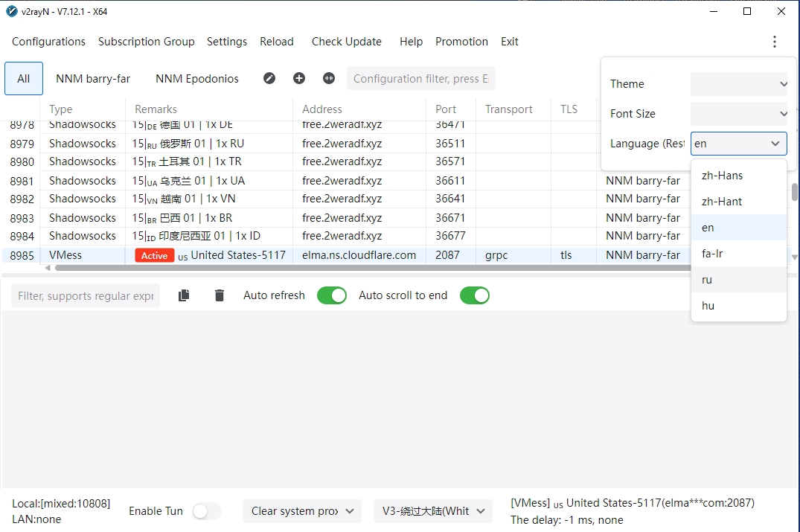Select the active VMess row 8985

point(346,255)
